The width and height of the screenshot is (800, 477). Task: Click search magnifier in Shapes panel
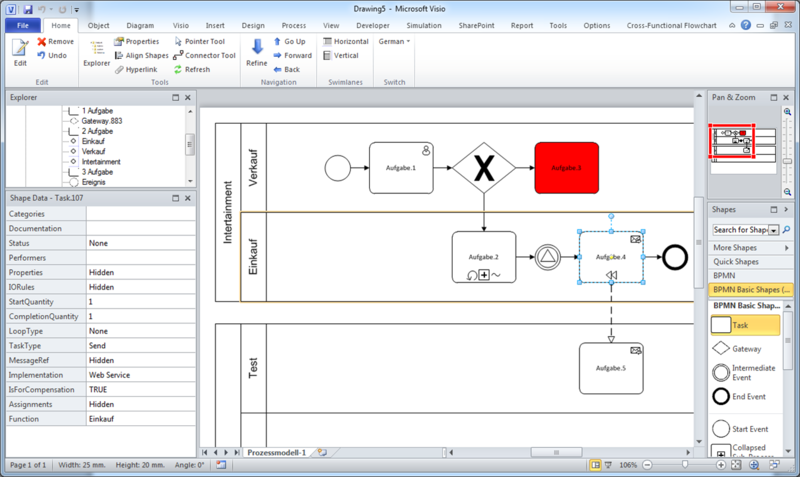click(786, 230)
